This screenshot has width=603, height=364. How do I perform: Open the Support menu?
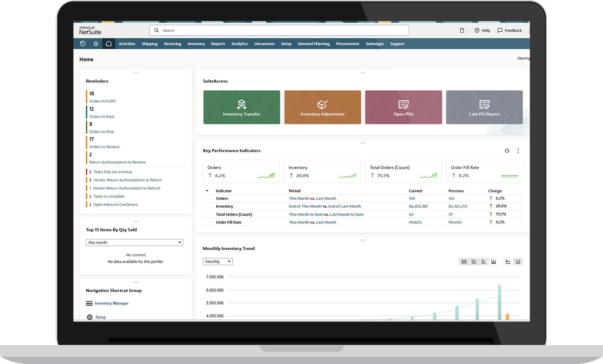click(x=397, y=44)
